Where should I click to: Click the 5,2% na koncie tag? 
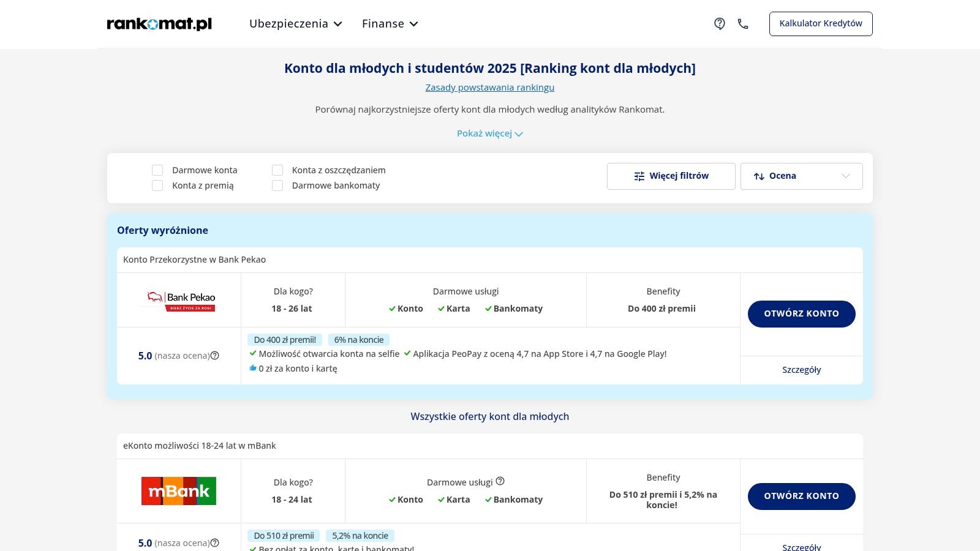[x=360, y=536]
